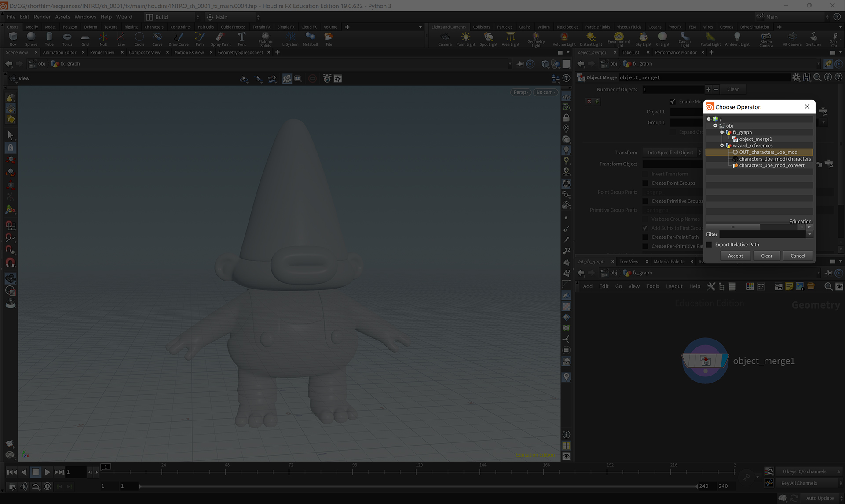Toggle Auto Update in status bar
This screenshot has width=845, height=504.
pos(820,498)
